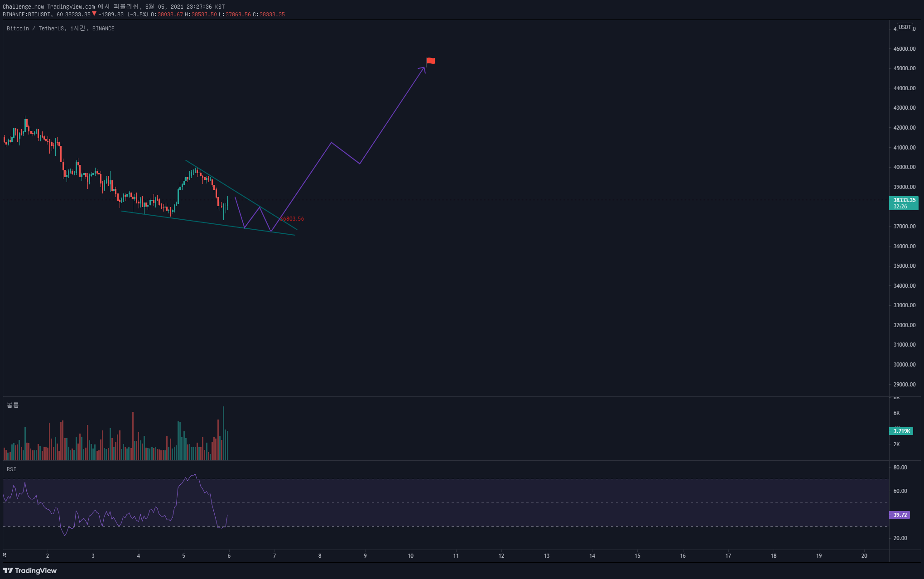Click the TradingView.com text in header
The height and width of the screenshot is (579, 924).
tap(71, 7)
